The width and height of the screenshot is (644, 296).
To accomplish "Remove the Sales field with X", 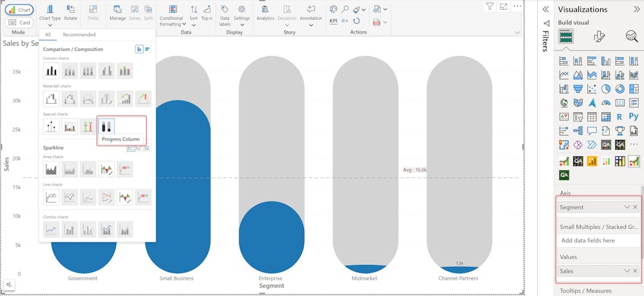I will coord(635,271).
